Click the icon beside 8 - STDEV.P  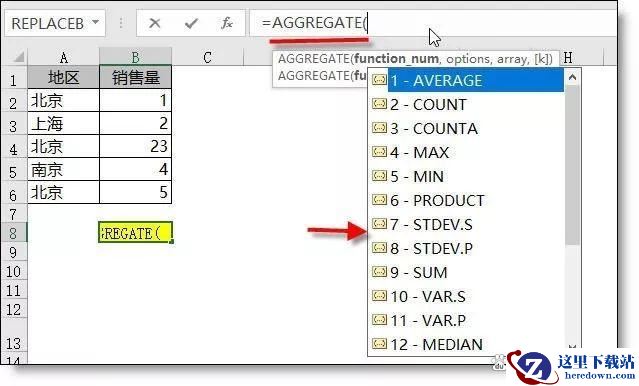(379, 248)
